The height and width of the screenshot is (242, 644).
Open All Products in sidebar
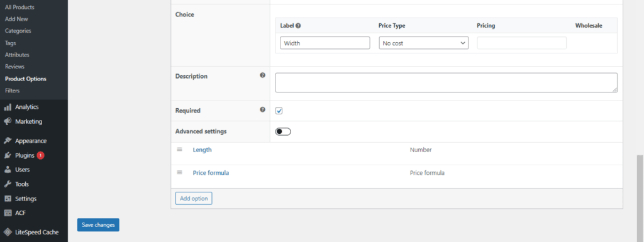(19, 8)
